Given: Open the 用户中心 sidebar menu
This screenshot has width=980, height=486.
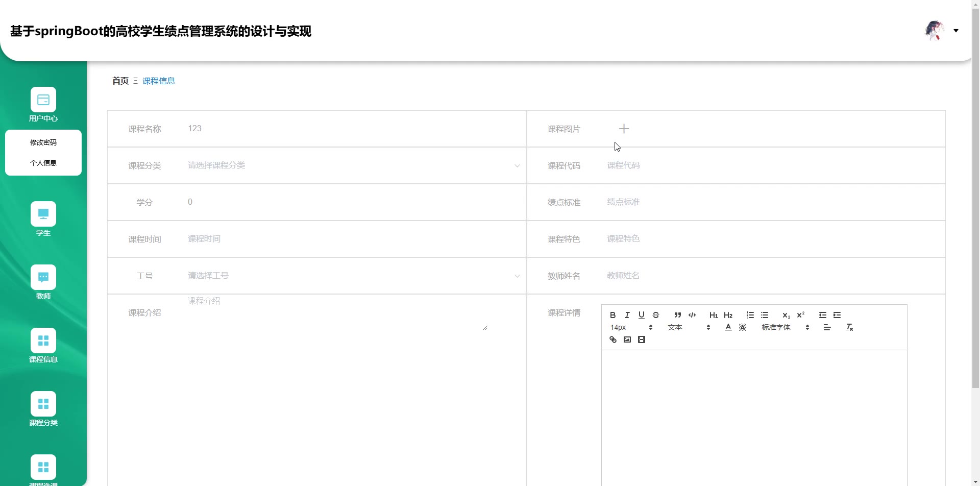Looking at the screenshot, I should point(43,105).
